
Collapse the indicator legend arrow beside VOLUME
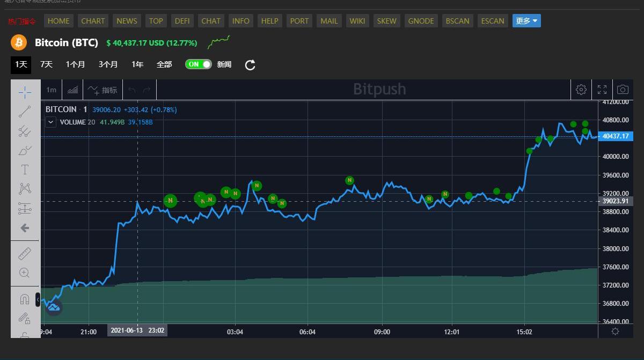tap(50, 122)
